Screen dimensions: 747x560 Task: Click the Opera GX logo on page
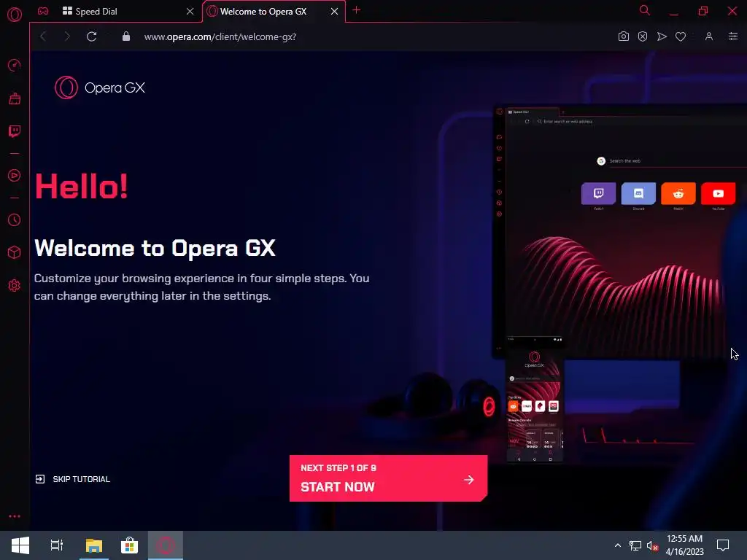(99, 87)
